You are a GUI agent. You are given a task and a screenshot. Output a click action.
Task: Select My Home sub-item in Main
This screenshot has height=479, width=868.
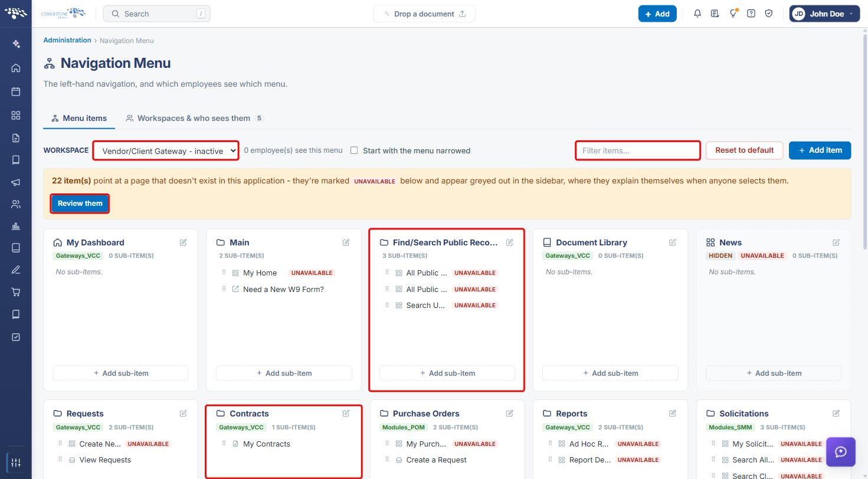click(260, 273)
